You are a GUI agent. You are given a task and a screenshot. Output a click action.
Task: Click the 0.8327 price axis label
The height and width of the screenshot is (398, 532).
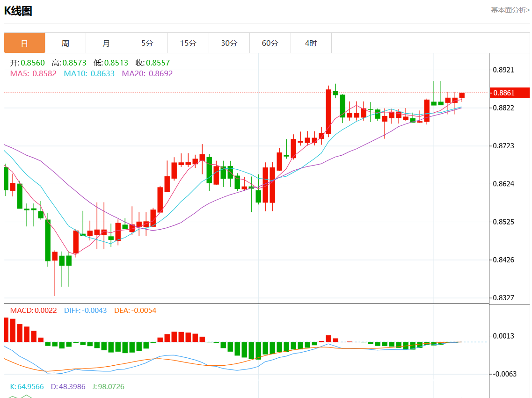click(503, 297)
